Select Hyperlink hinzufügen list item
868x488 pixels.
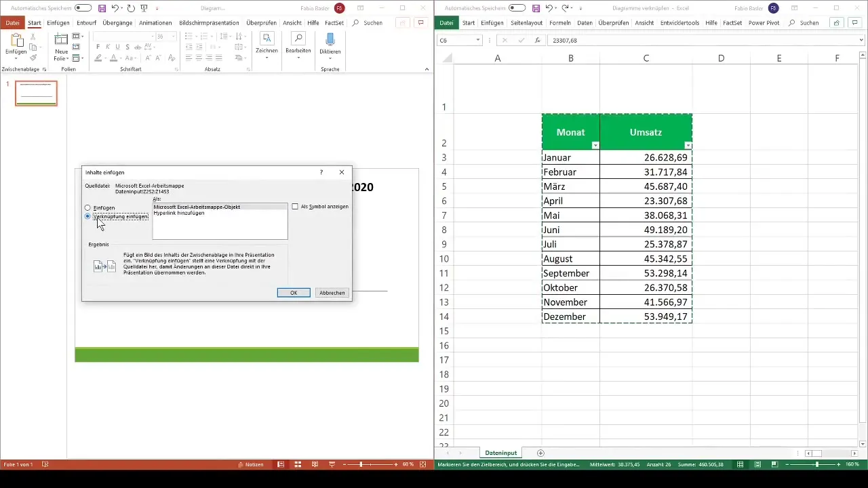point(220,213)
